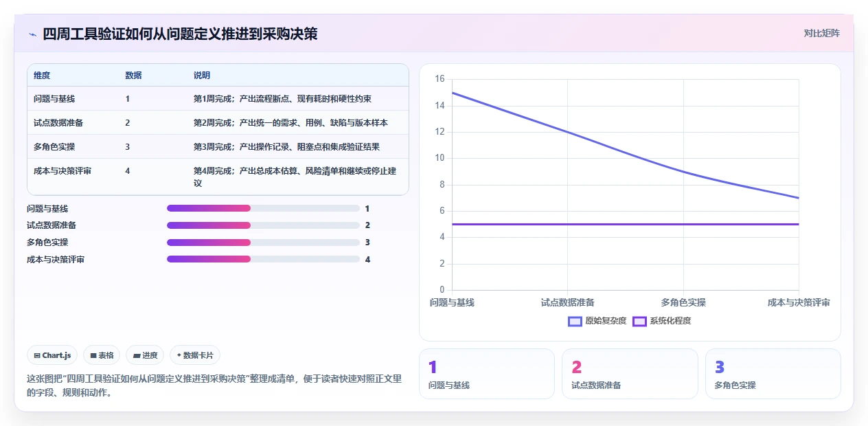Click the 维度 column header
The height and width of the screenshot is (426, 868).
[x=42, y=76]
